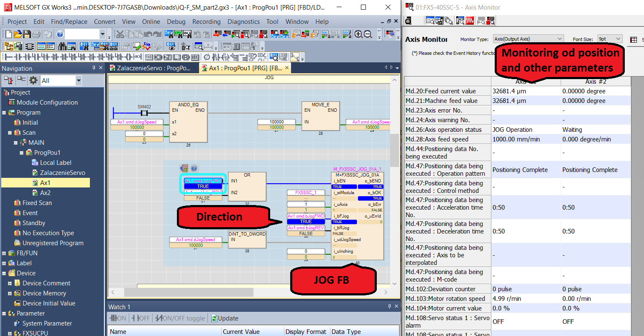
Task: Click Update button in Watch 1
Action: coord(225,318)
